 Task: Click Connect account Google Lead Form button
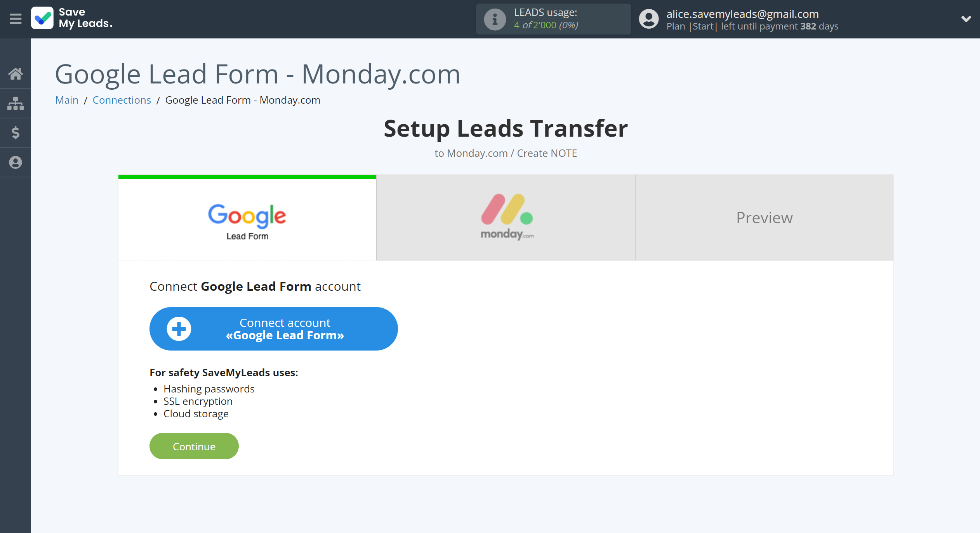click(273, 329)
